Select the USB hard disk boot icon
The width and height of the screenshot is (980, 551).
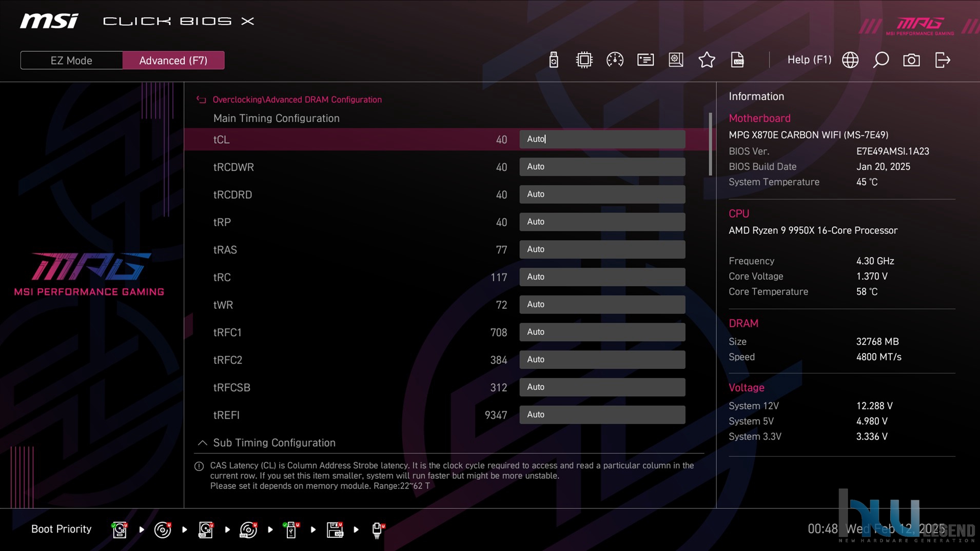coord(206,529)
